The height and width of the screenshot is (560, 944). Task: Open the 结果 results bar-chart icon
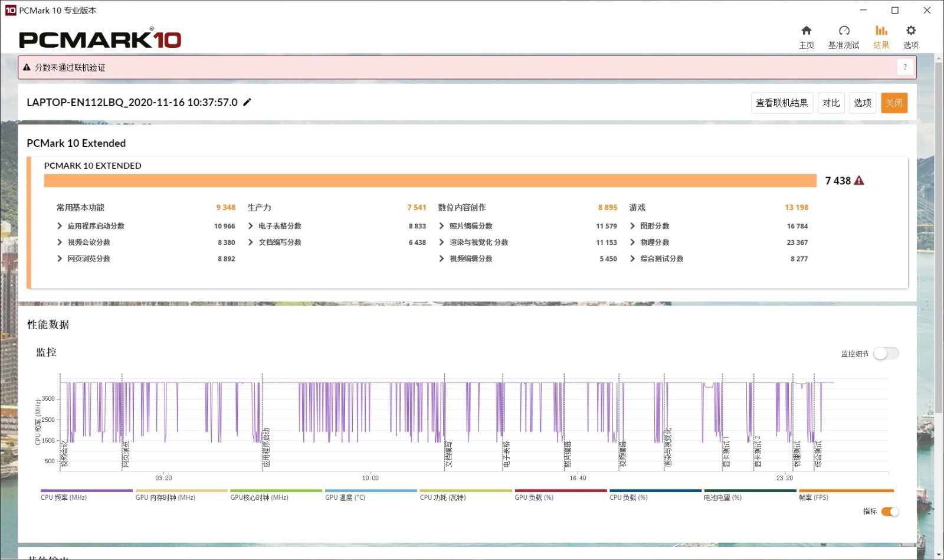coord(881,31)
